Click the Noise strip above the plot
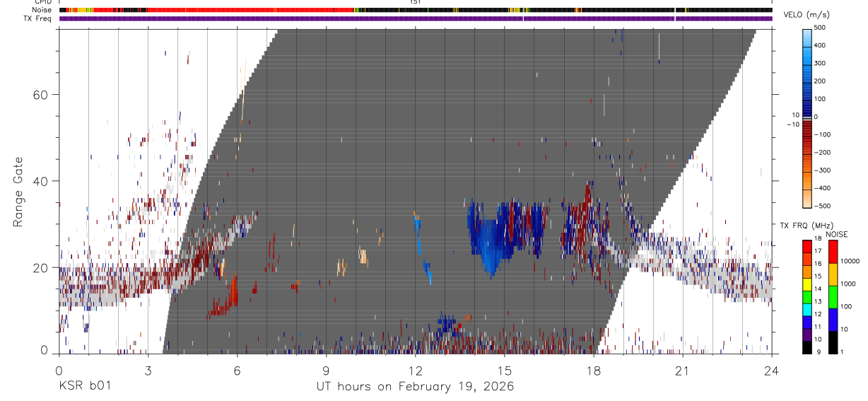The image size is (868, 401). (x=416, y=11)
